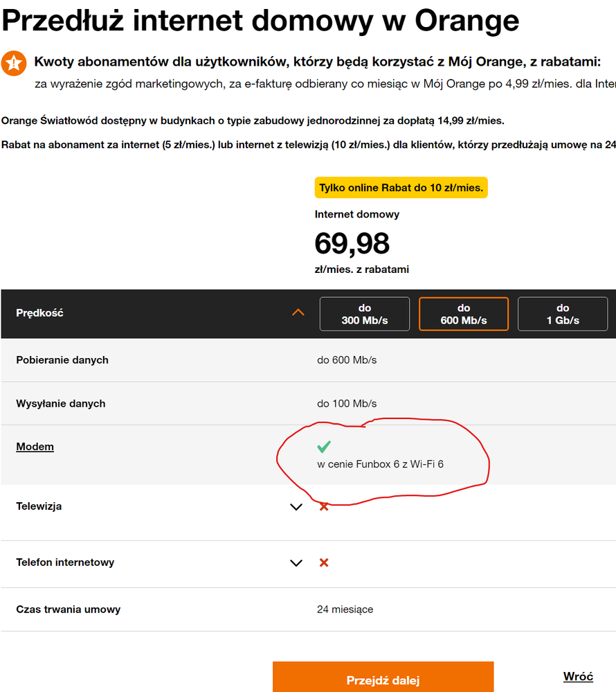Click the Prędkość header label
616x692 pixels.
coord(39,313)
